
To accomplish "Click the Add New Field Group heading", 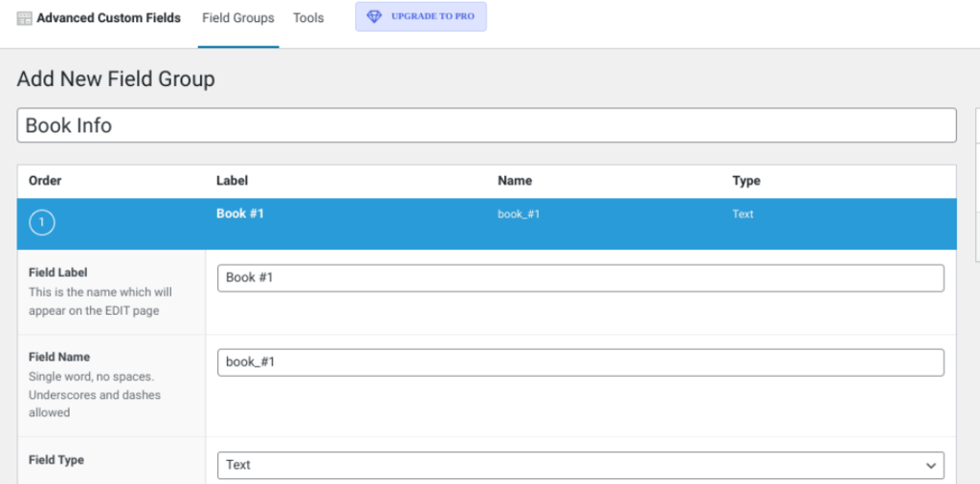I will click(x=116, y=79).
